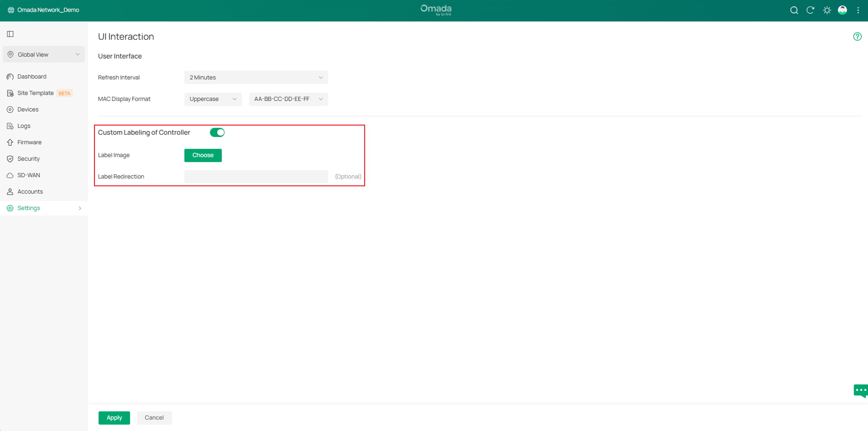This screenshot has width=868, height=431.
Task: Toggle Custom Labeling of Controller switch
Action: pyautogui.click(x=217, y=132)
